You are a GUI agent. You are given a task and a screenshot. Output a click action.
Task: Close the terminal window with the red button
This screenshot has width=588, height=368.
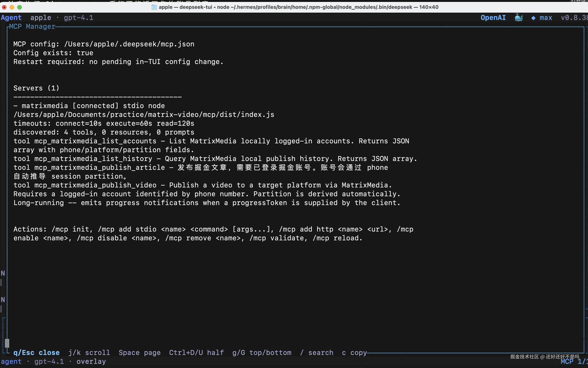[x=4, y=7]
